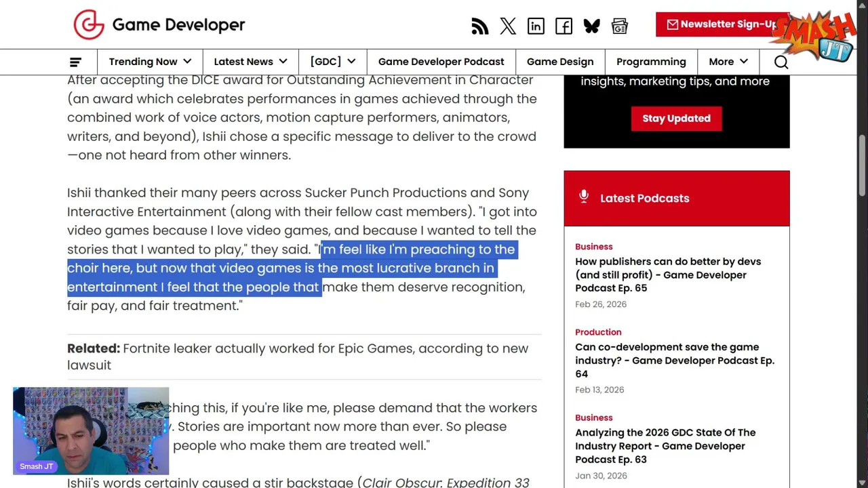
Task: Click the search magnifier icon
Action: click(x=781, y=62)
